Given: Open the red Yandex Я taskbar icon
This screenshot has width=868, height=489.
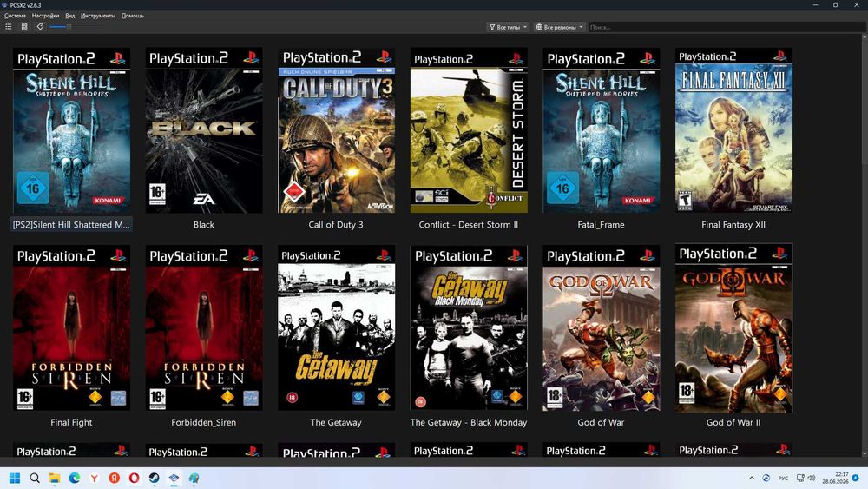Looking at the screenshot, I should pyautogui.click(x=114, y=478).
